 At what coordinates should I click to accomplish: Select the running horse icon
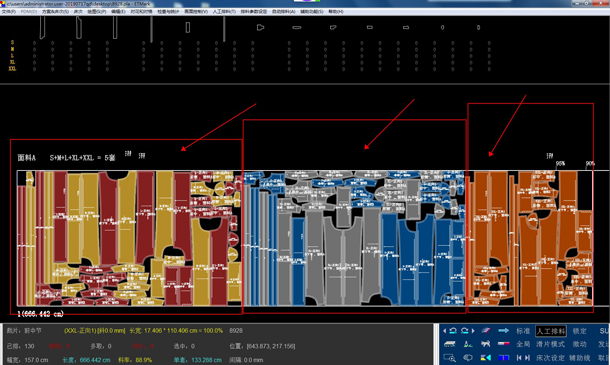(x=485, y=344)
